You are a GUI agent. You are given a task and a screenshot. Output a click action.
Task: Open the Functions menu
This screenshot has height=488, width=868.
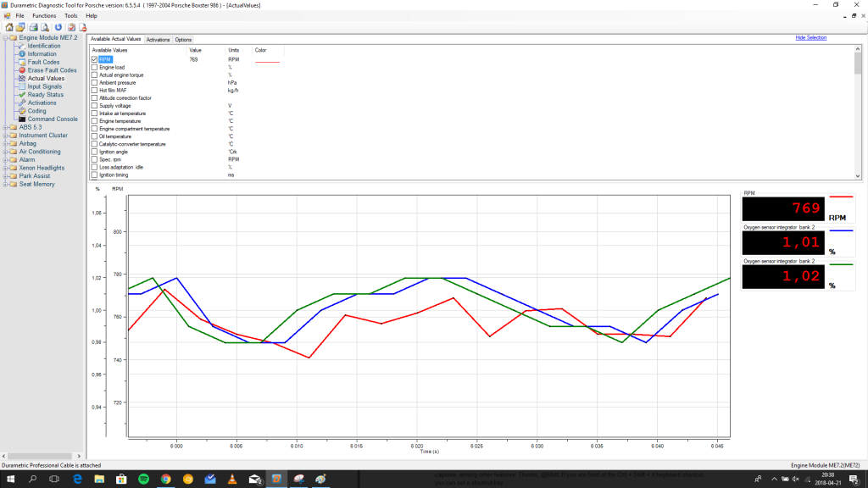click(44, 15)
